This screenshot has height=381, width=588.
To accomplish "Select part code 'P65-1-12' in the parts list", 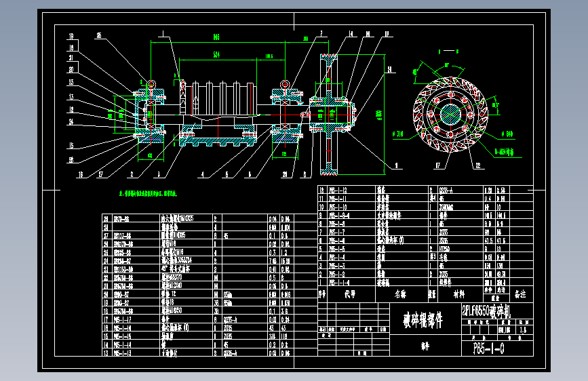I will coord(338,190).
